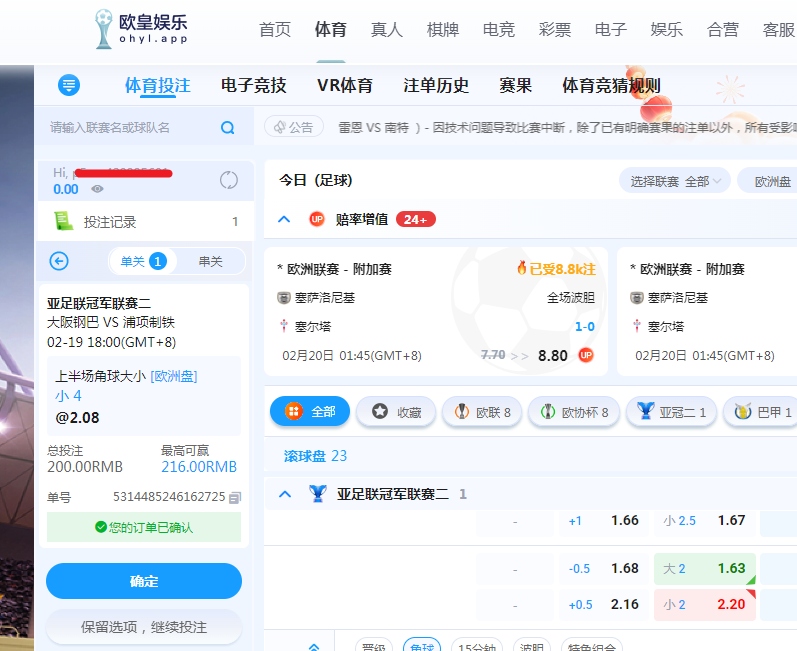797x651 pixels.
Task: Select the 亚冠二 league filter
Action: coord(672,412)
